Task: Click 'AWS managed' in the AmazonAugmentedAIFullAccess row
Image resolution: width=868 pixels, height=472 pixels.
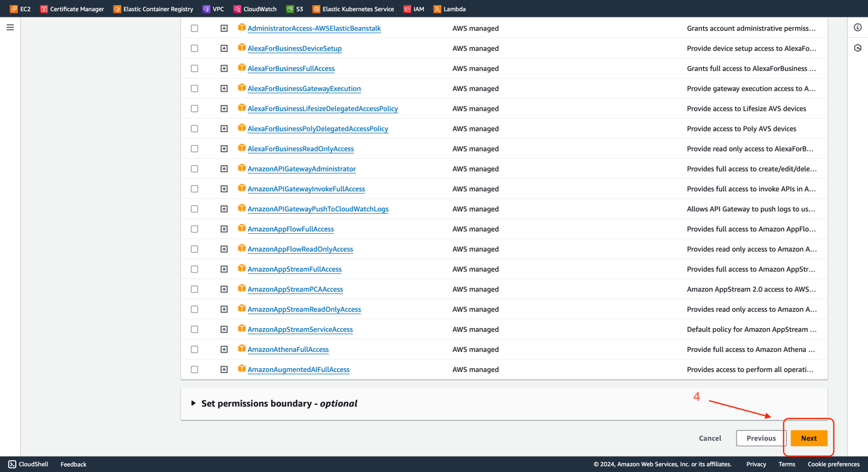Action: 476,370
